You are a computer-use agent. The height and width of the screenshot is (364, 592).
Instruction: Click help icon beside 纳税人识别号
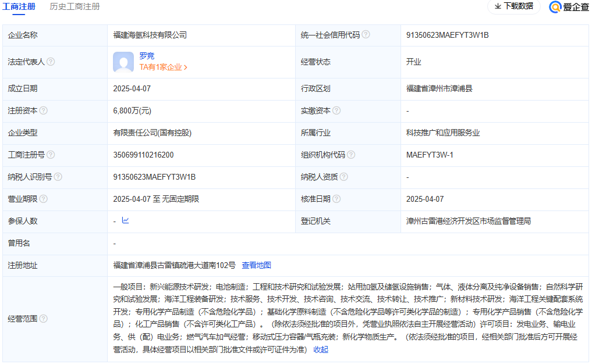[58, 177]
